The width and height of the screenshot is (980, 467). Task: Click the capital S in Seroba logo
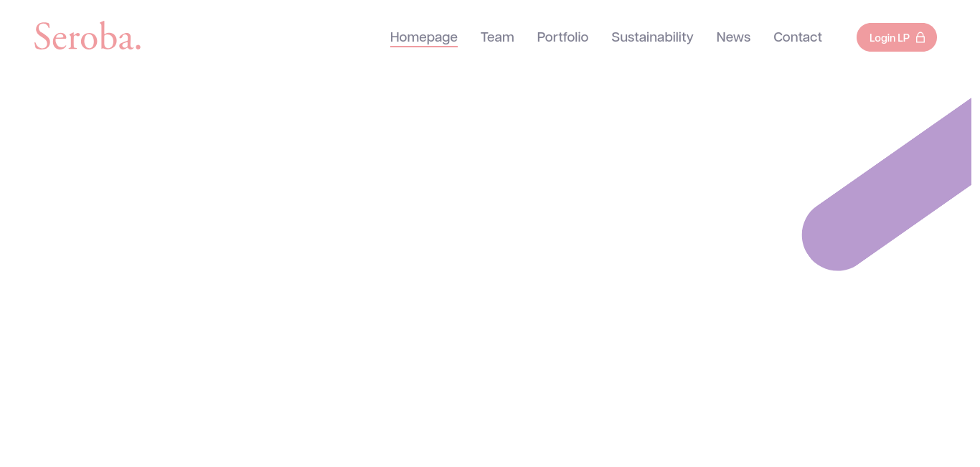(x=42, y=37)
